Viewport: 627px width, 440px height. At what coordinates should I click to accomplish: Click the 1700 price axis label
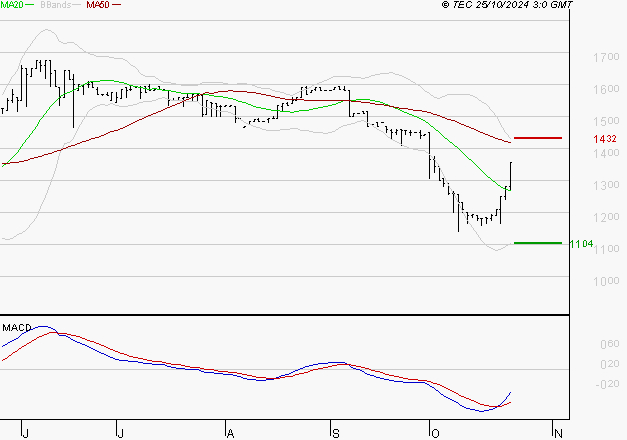click(x=606, y=57)
